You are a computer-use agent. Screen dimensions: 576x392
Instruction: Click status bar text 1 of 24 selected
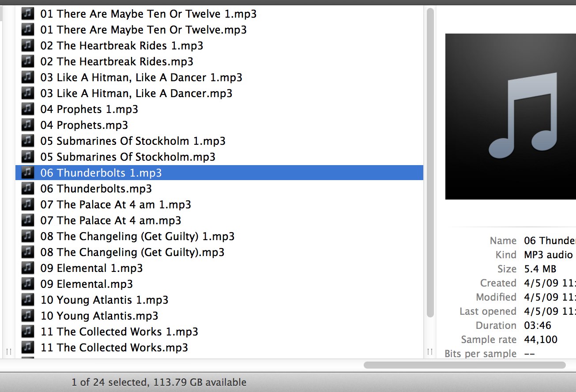110,383
